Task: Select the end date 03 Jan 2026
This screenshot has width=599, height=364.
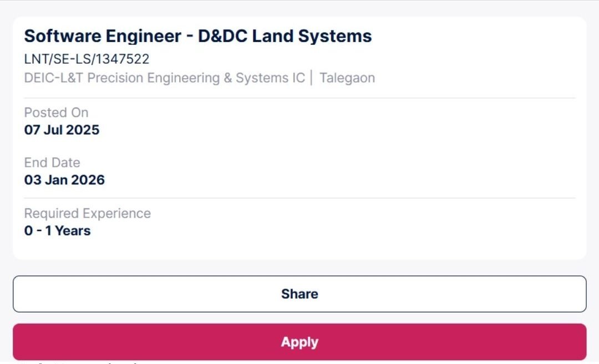Action: pos(65,180)
